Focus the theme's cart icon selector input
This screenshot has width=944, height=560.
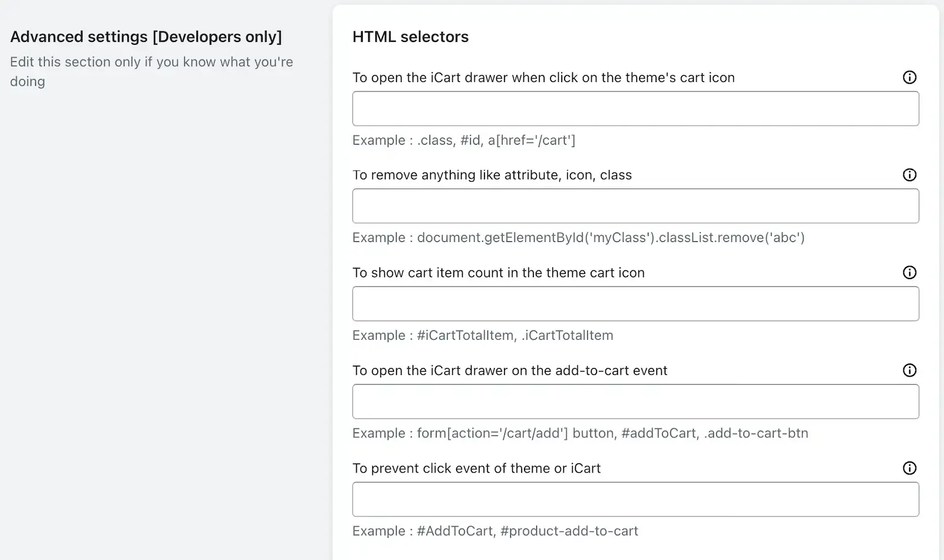(x=635, y=109)
